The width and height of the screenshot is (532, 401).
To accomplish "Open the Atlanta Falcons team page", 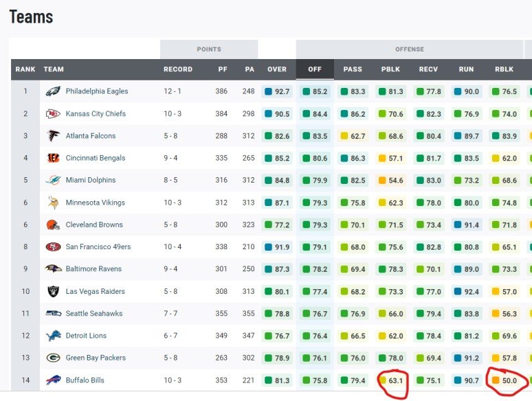I will (x=91, y=135).
